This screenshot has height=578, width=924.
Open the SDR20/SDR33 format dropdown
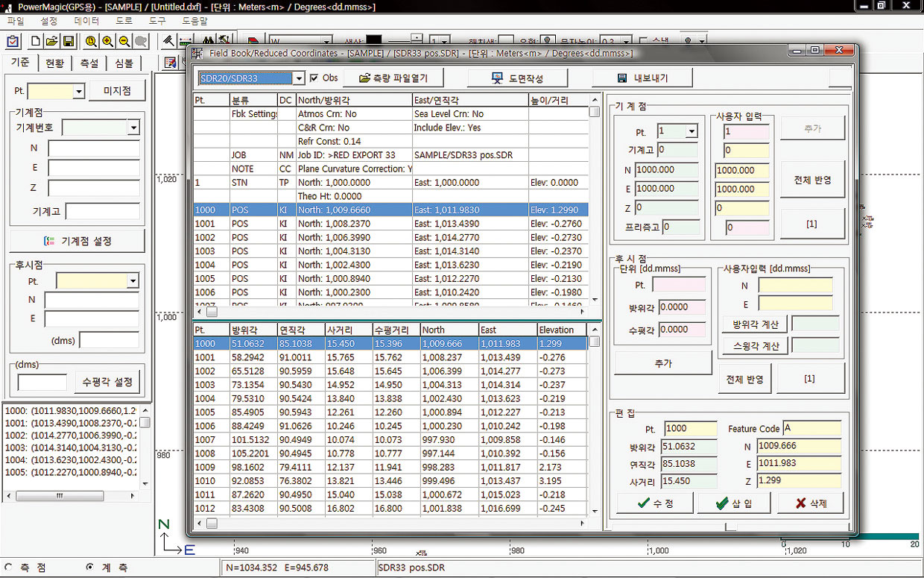(298, 78)
